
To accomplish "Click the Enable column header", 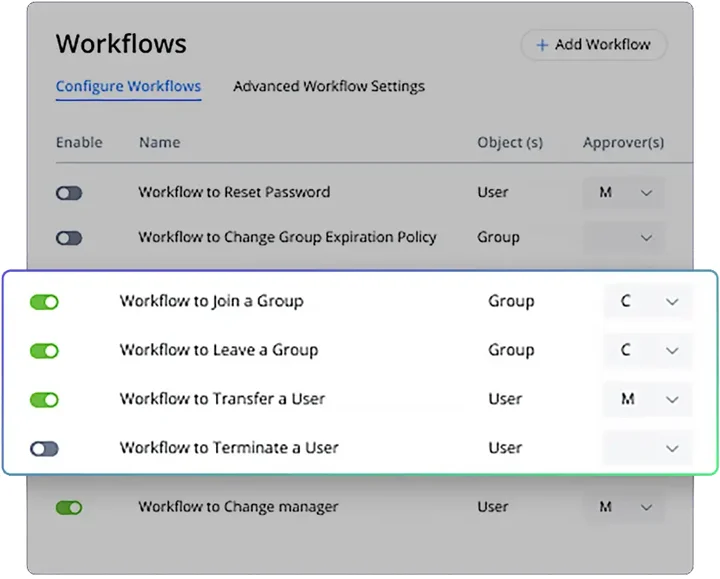I will point(79,142).
